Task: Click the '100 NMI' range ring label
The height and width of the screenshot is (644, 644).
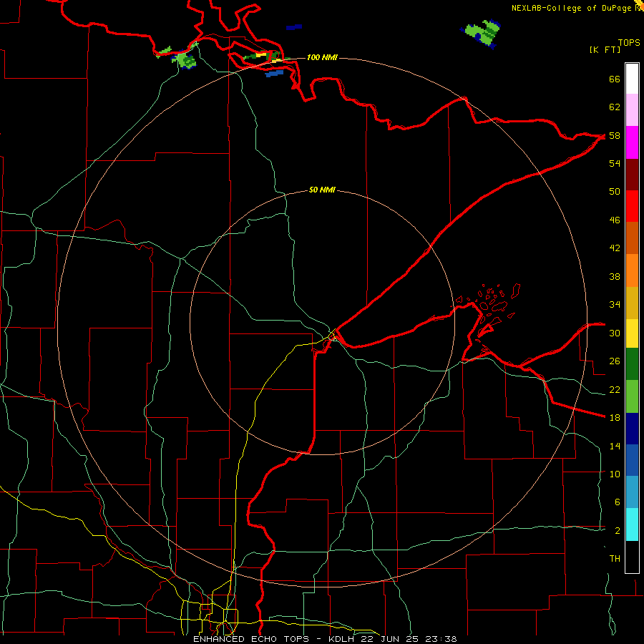Action: 321,57
